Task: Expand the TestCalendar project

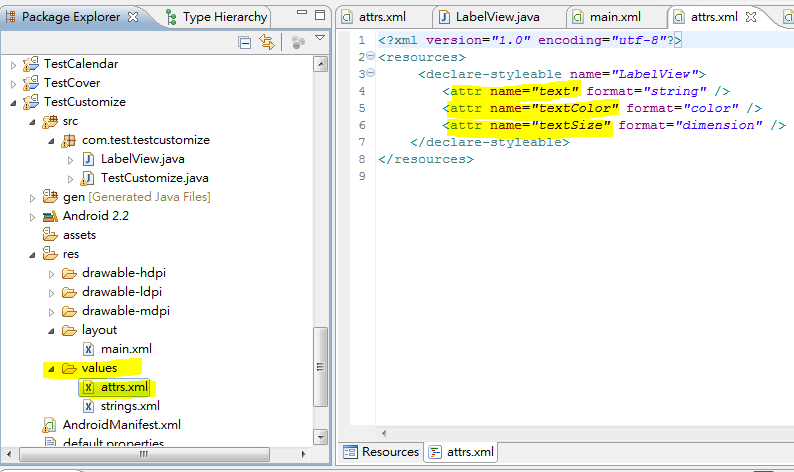Action: pos(14,65)
